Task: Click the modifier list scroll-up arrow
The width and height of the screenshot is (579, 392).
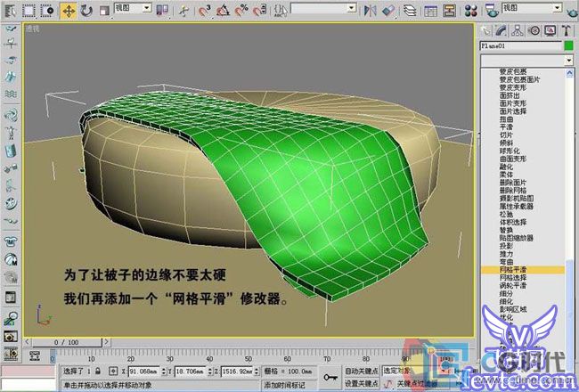Action: (569, 73)
